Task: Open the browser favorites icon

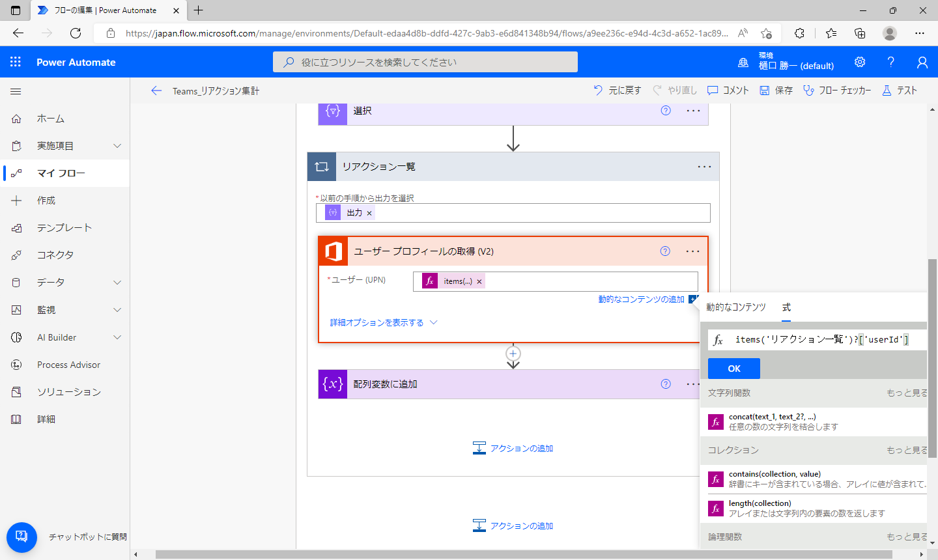Action: point(831,33)
